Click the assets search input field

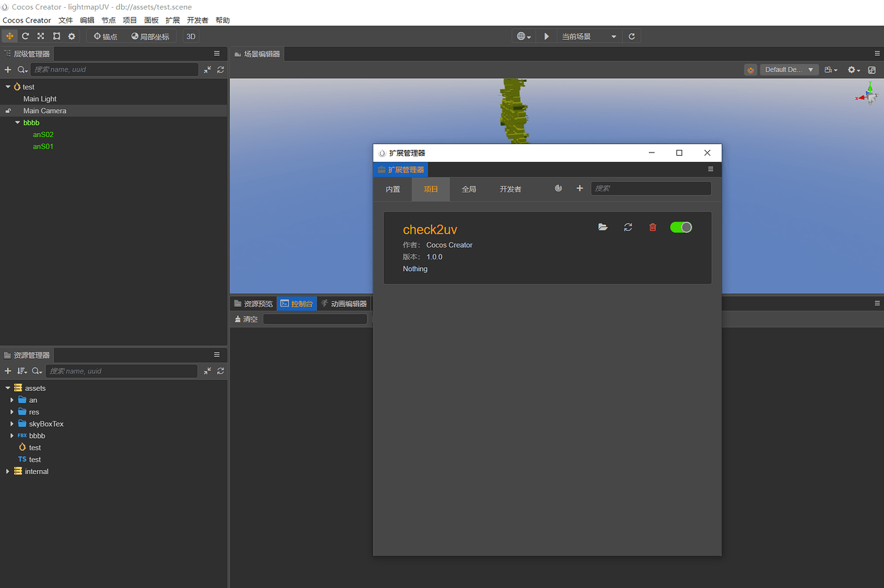tap(122, 372)
